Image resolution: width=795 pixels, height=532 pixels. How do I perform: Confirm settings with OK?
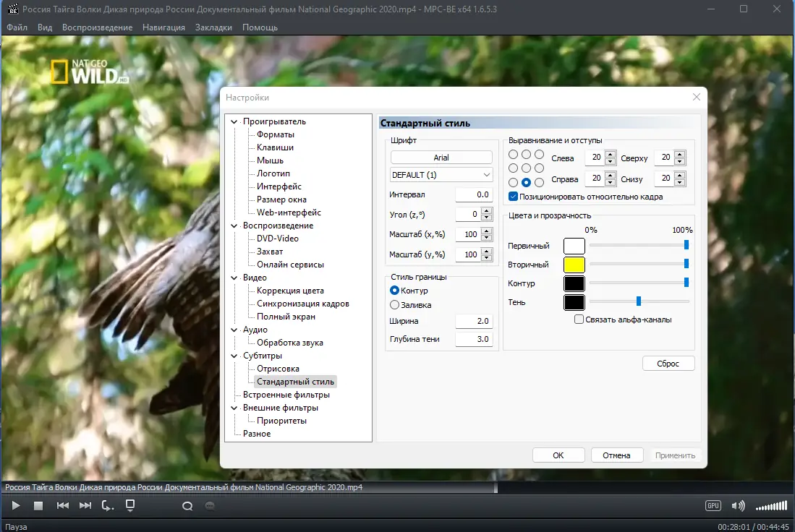pos(558,455)
